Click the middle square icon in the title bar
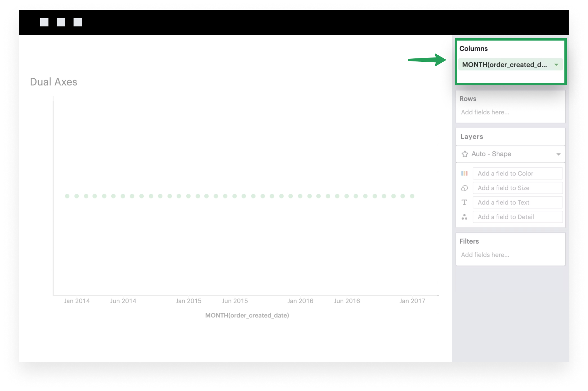The width and height of the screenshot is (588, 391). coord(62,22)
